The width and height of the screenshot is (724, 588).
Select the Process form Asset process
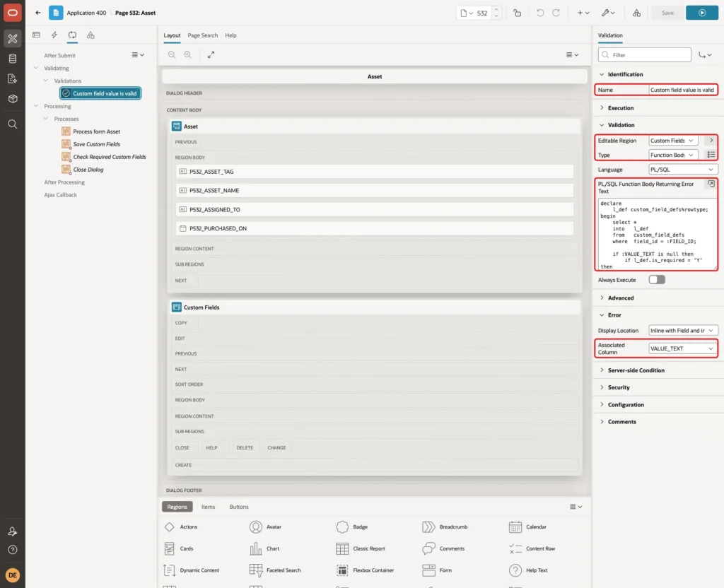click(96, 131)
